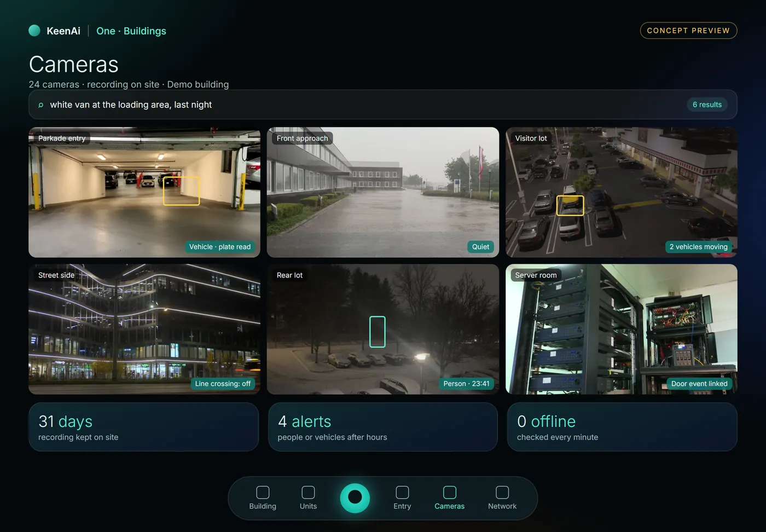The width and height of the screenshot is (766, 532).
Task: Click the search magnifier icon
Action: 40,105
